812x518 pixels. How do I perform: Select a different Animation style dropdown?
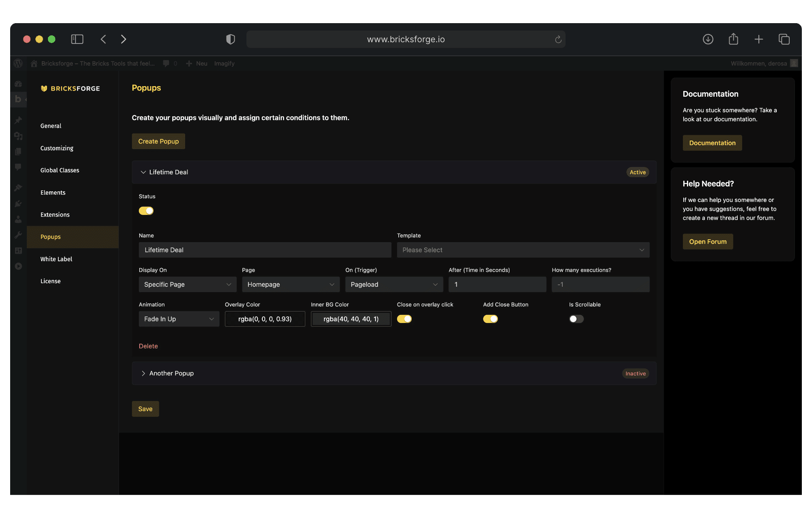pos(177,319)
